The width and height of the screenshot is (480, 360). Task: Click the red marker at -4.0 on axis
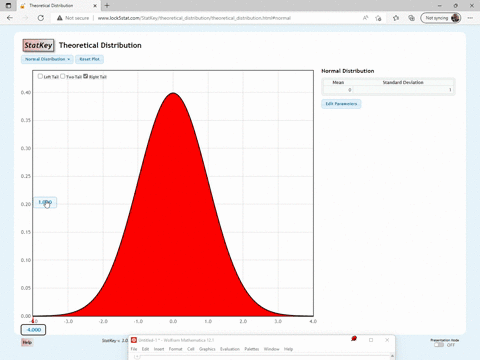coord(33,321)
